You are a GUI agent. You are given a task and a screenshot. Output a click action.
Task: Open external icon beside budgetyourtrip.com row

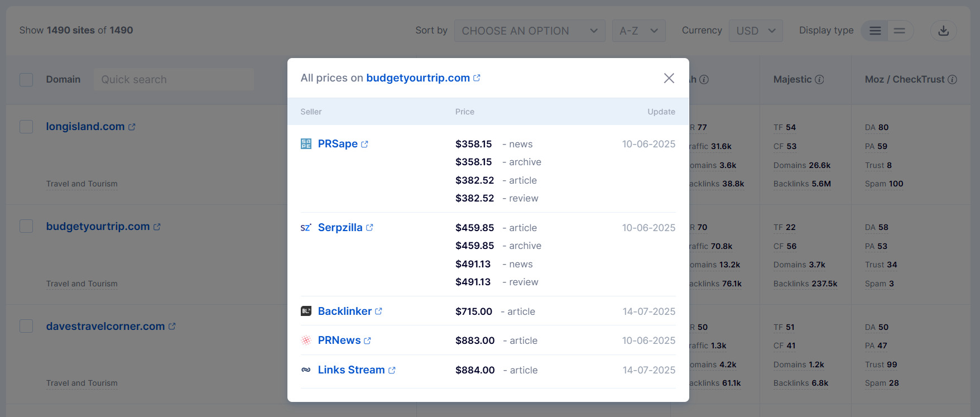coord(157,227)
